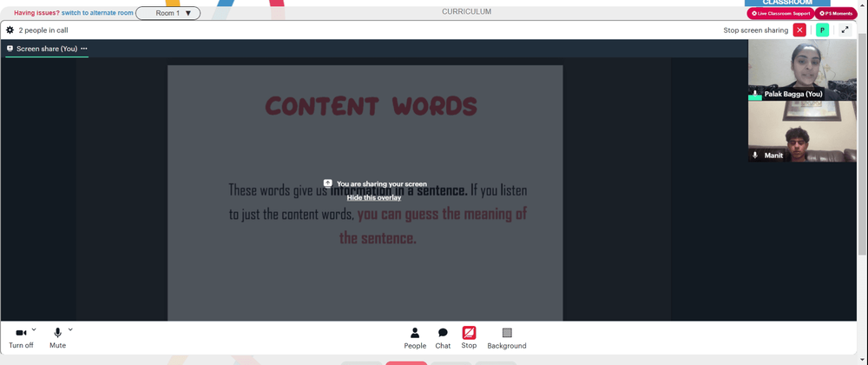Click Hide this overlay link

pyautogui.click(x=373, y=197)
